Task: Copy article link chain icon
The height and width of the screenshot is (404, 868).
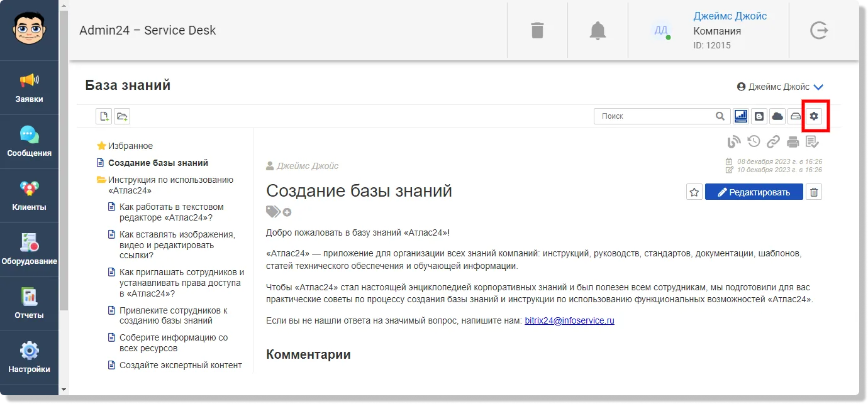Action: [x=773, y=141]
